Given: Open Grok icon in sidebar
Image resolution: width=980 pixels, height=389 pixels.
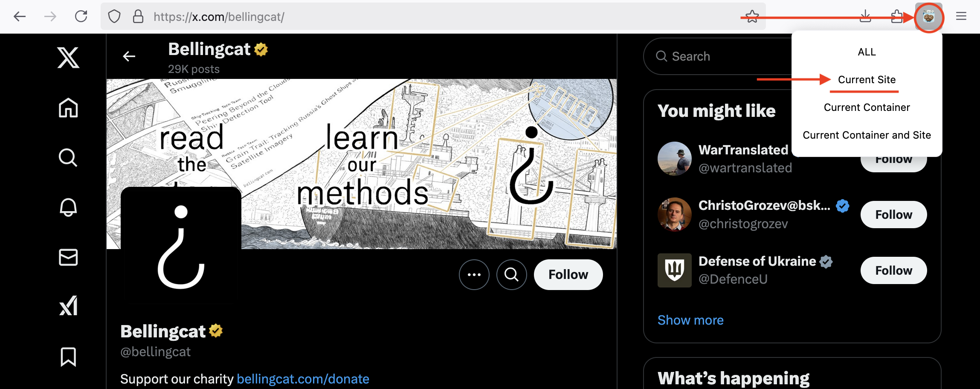Looking at the screenshot, I should click(68, 306).
